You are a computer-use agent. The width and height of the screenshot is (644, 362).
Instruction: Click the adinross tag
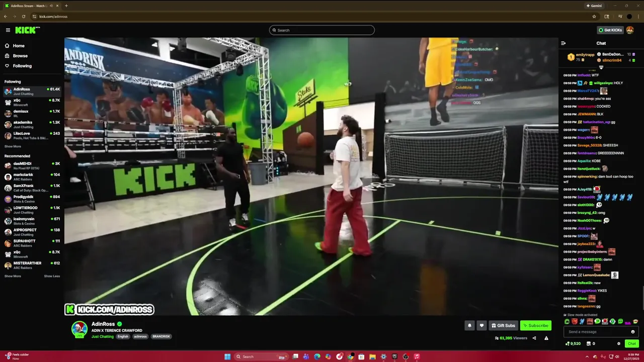(140, 336)
